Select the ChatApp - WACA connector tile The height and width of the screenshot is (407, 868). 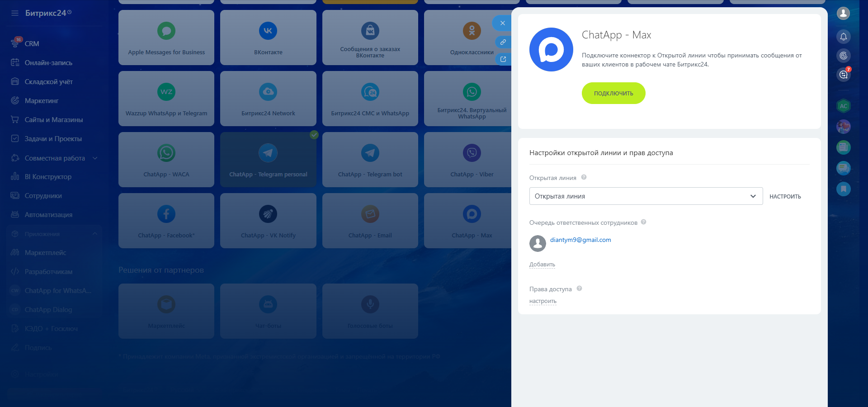(166, 160)
